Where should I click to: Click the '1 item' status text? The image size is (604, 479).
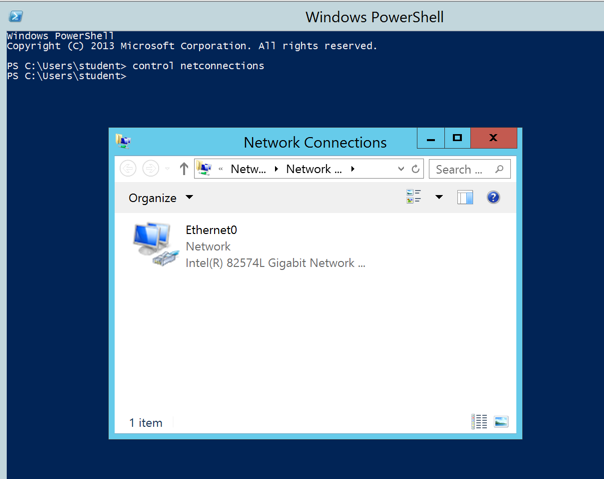pos(146,423)
